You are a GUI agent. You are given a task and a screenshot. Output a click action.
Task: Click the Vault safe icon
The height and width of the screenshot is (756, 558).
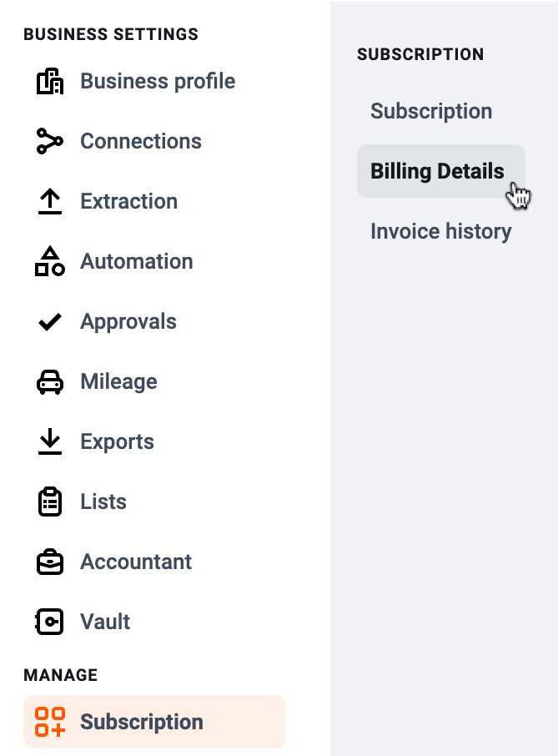[x=50, y=622]
